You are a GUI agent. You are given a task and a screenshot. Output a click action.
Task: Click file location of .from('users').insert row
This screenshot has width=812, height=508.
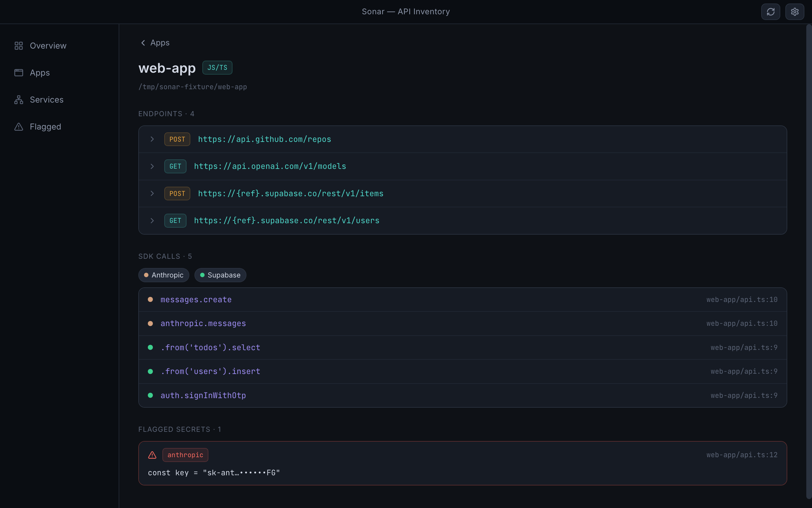[x=744, y=371]
